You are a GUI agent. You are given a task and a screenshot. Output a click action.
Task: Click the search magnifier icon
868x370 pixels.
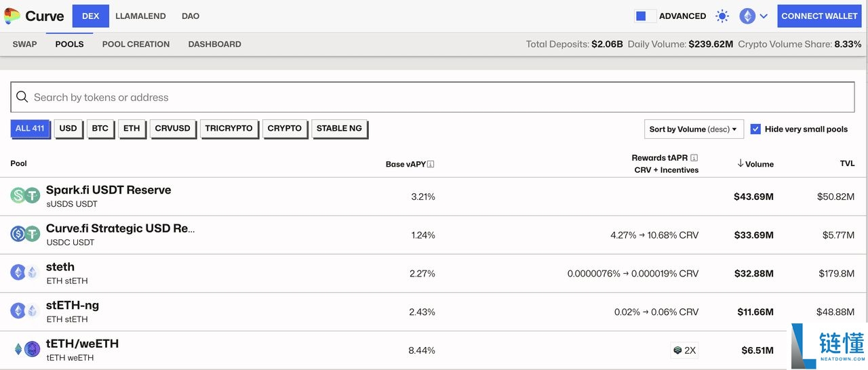click(22, 98)
